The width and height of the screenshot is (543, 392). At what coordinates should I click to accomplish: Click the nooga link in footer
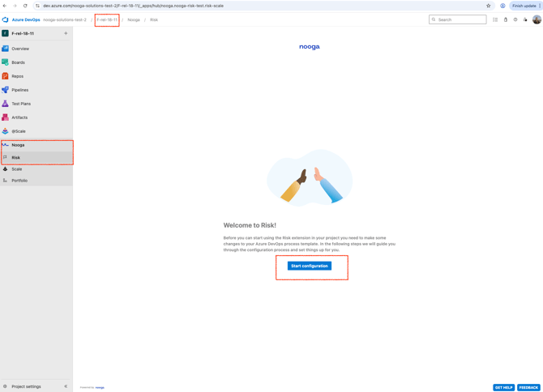coord(100,387)
